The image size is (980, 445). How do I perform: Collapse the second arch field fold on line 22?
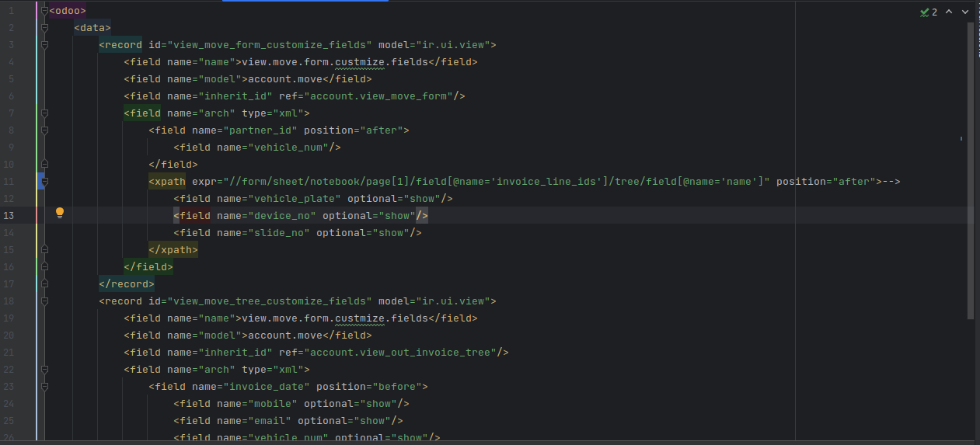click(44, 370)
